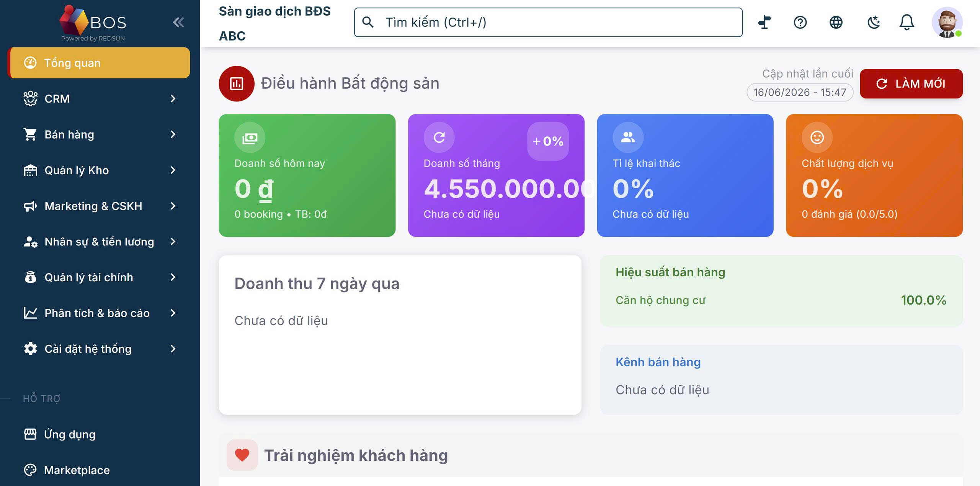The height and width of the screenshot is (486, 980).
Task: Open the user avatar profile menu
Action: [947, 23]
